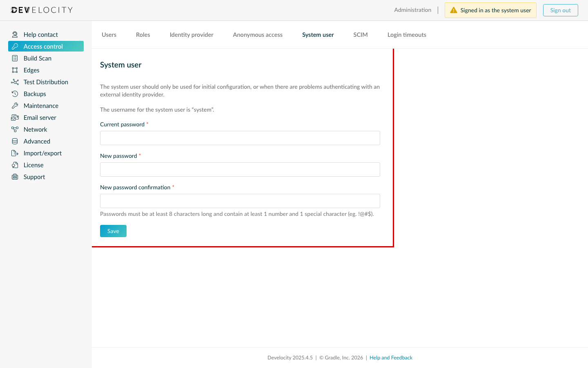Click the Import/export icon
The image size is (588, 368).
15,153
